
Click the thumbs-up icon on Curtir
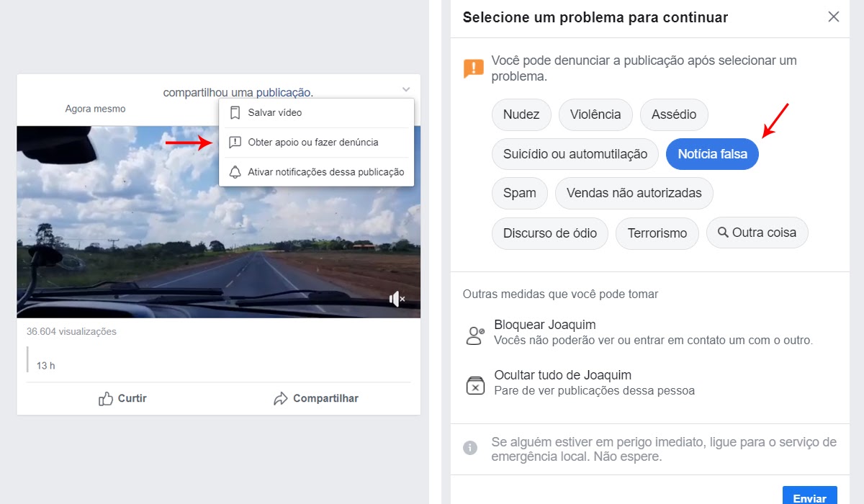point(106,398)
